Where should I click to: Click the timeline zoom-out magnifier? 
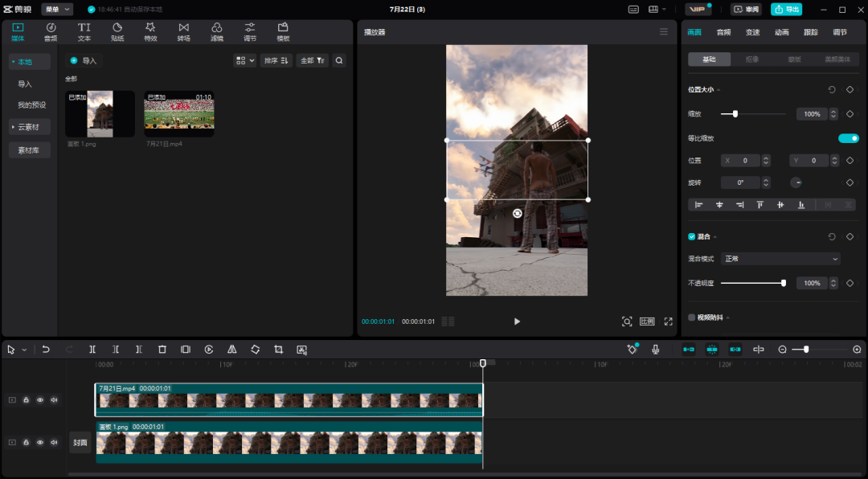pyautogui.click(x=782, y=350)
